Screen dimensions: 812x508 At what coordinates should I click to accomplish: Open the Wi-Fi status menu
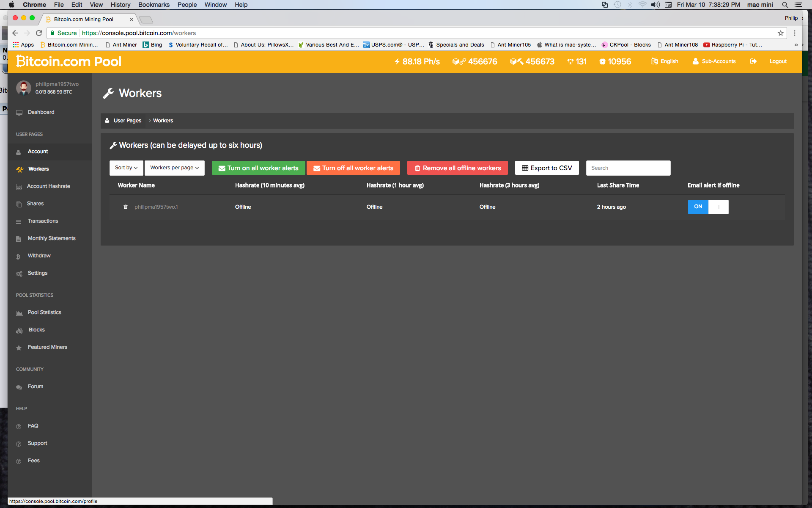(x=642, y=5)
